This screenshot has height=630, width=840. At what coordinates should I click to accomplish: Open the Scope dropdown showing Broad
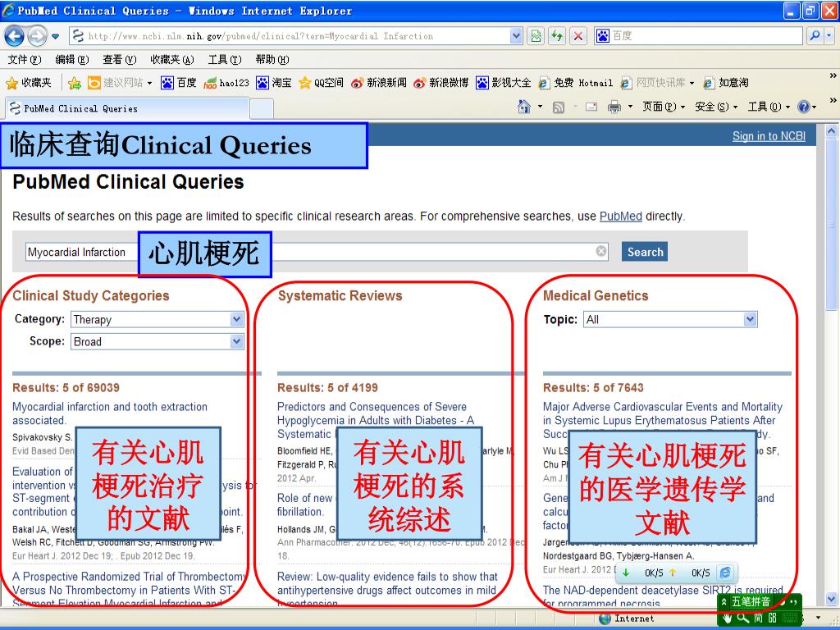pyautogui.click(x=157, y=342)
